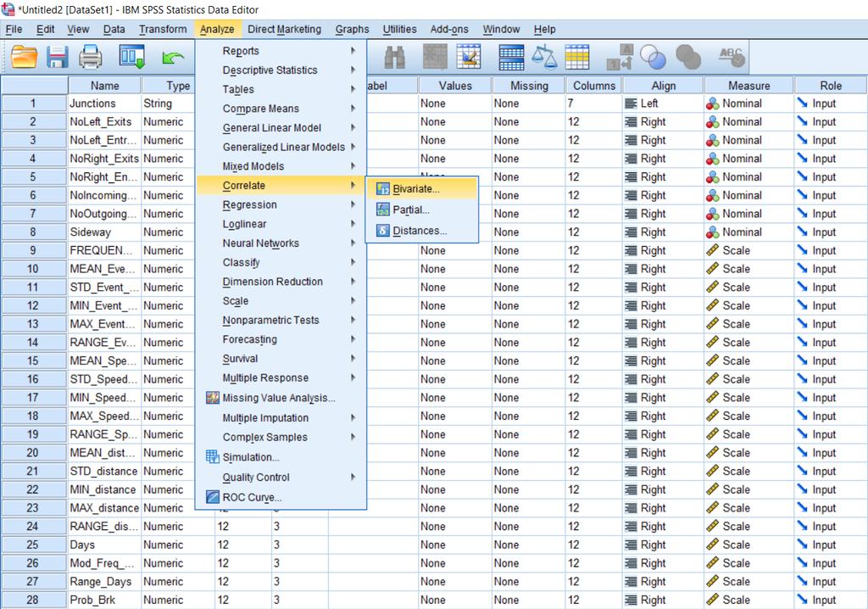This screenshot has height=609, width=868.
Task: Click Nominal measure cell of Junctions row
Action: (748, 103)
